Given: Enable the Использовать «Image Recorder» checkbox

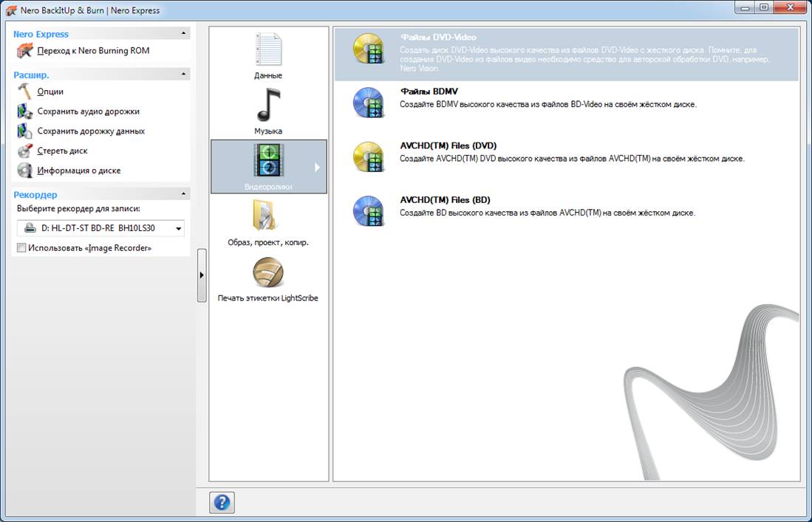Looking at the screenshot, I should 21,248.
